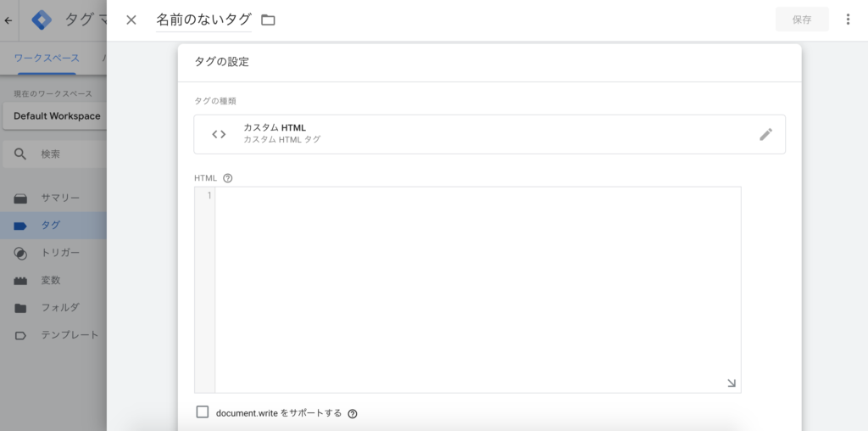Image resolution: width=868 pixels, height=431 pixels.
Task: Open サマリー in the sidebar
Action: 59,198
